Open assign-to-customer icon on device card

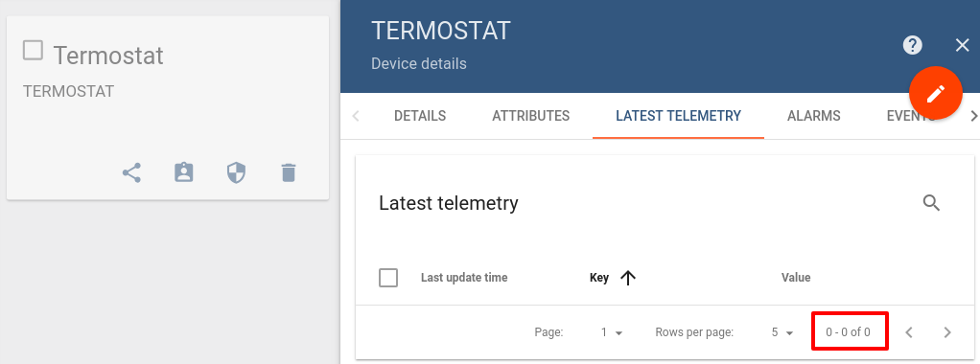[184, 173]
